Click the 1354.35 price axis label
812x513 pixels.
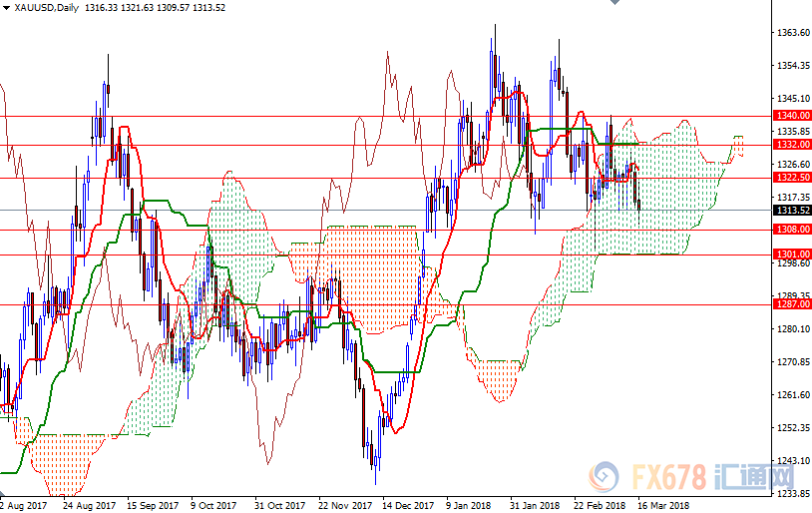tap(793, 66)
